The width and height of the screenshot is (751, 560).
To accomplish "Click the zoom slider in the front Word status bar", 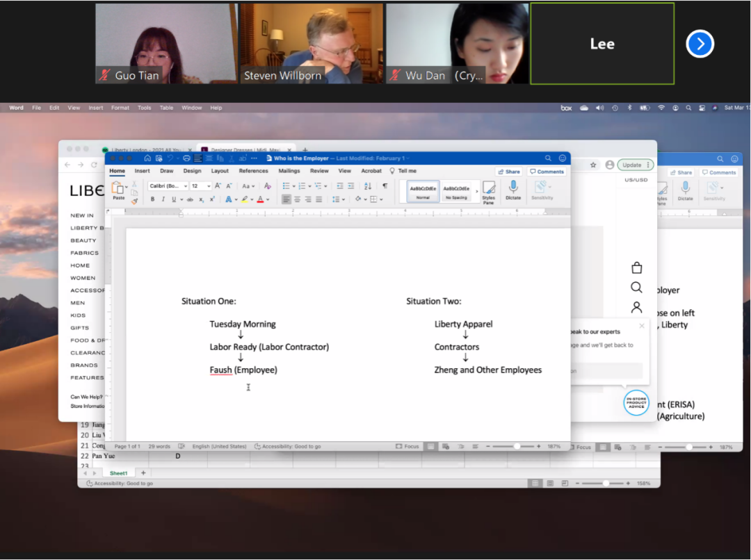I will point(513,446).
